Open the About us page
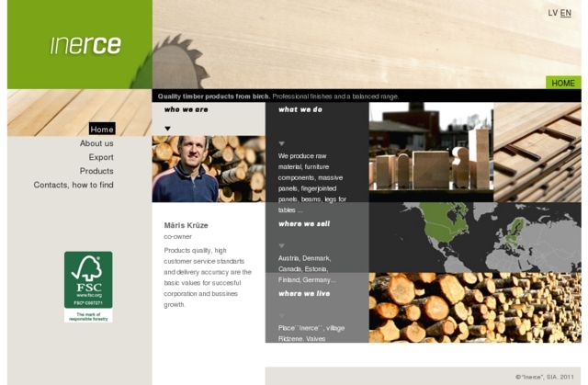Viewport: 588px width, 385px height. (96, 143)
